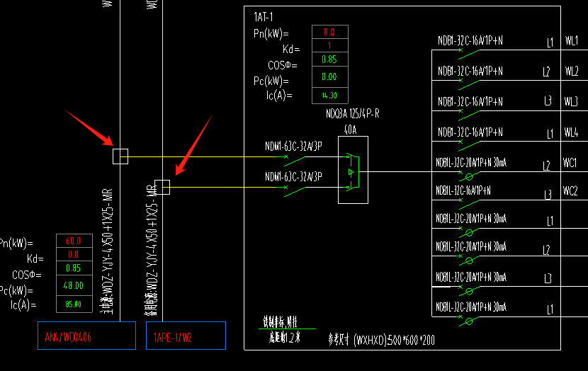Viewport: 588px width, 371px height.
Task: Click the NDB1L-32C-16A/1P+N label on the WC2 row
Action: point(463,190)
